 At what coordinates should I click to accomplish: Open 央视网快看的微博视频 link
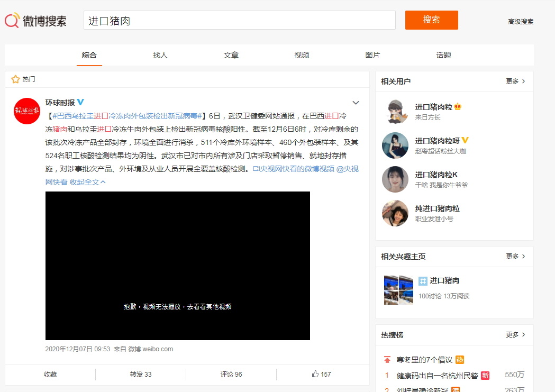(294, 169)
